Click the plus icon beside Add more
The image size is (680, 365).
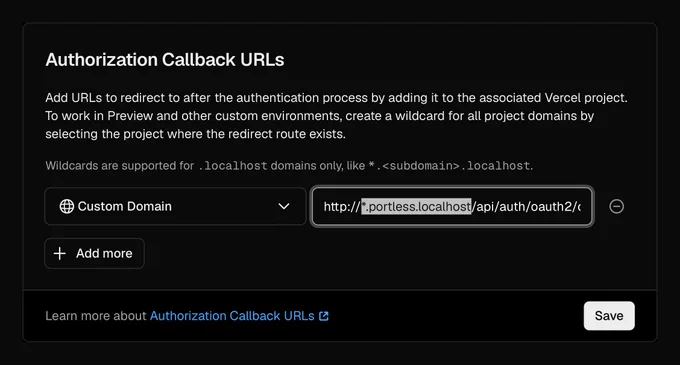coord(60,253)
